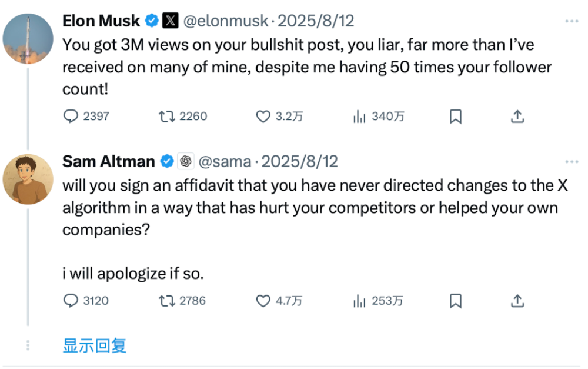
Task: Open more options on Elon Musk's post
Action: tap(572, 21)
